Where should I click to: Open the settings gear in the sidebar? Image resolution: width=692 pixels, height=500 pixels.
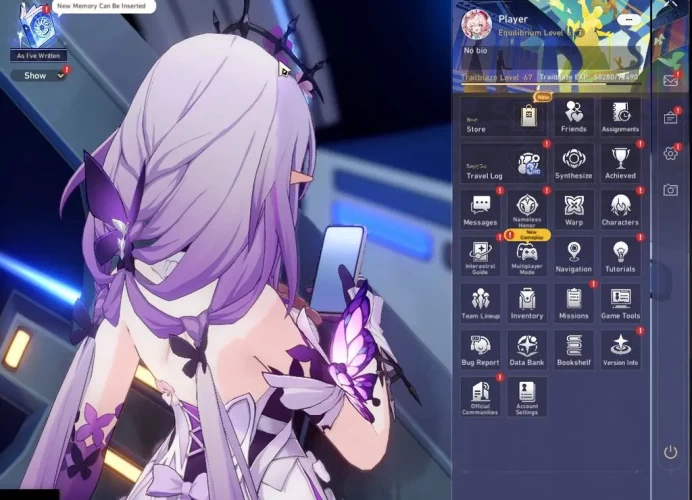[670, 154]
